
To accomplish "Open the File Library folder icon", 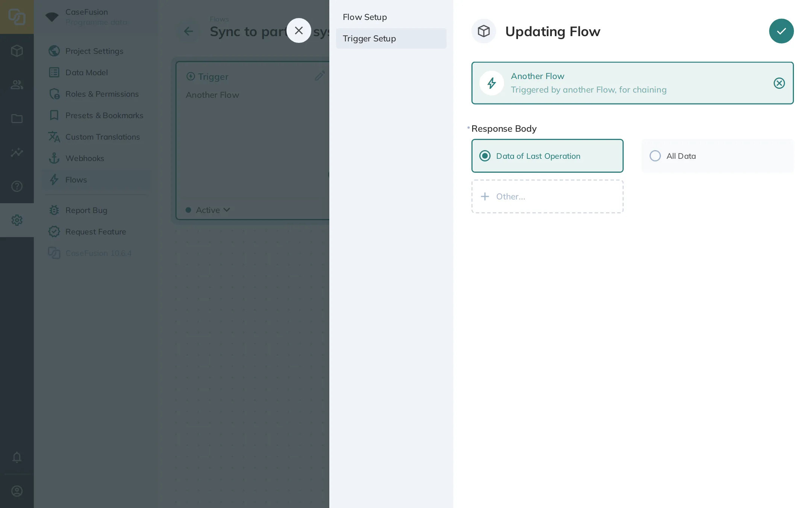I will click(17, 119).
